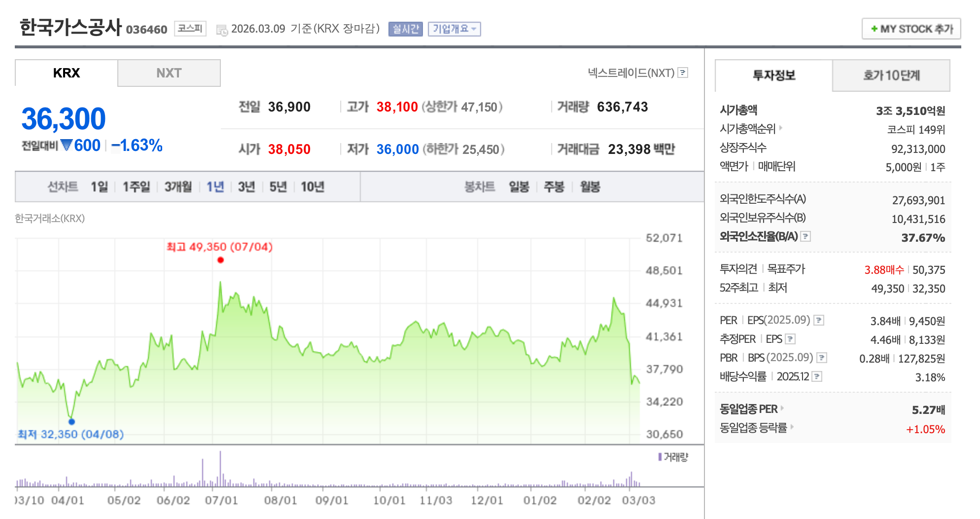Click the 고가 value 38,100
980x519 pixels.
(x=397, y=107)
